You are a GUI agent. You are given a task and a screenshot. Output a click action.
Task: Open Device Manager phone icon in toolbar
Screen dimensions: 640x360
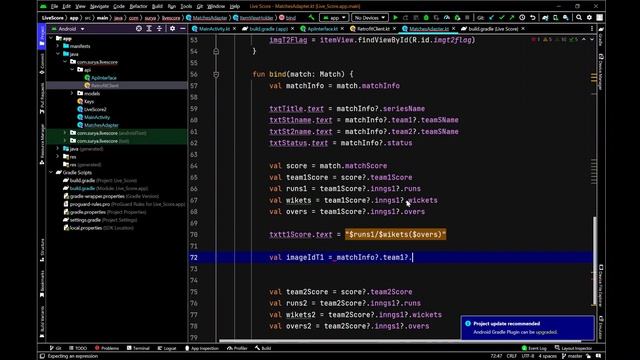(x=556, y=18)
